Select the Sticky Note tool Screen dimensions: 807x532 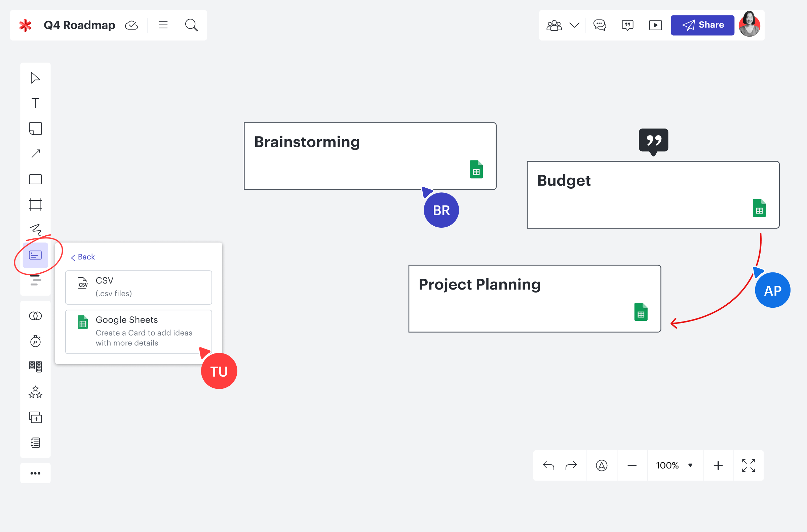tap(35, 128)
